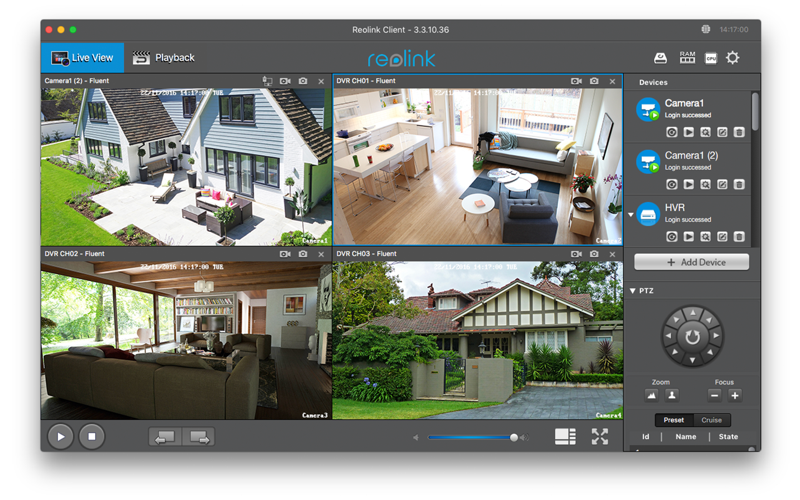This screenshot has width=800, height=500.
Task: Take snapshot of DVR CH02 pane
Action: (303, 254)
